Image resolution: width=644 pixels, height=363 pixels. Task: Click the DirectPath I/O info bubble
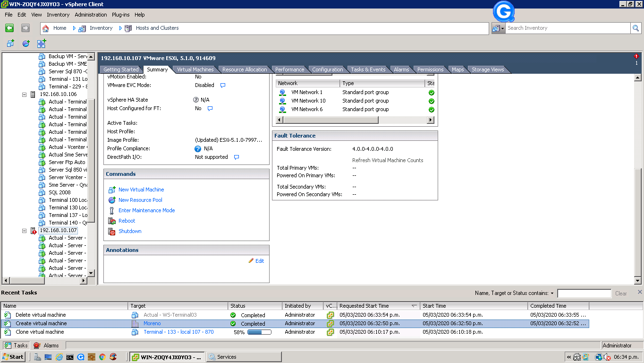coord(237,157)
